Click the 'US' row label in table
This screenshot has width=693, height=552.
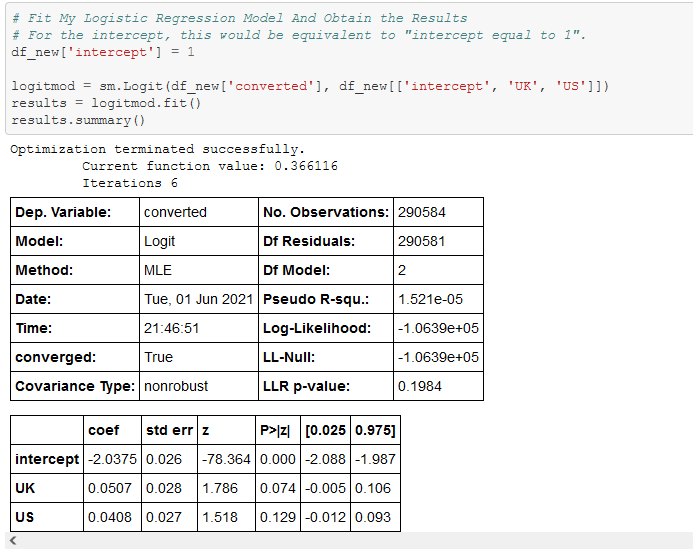tap(47, 517)
